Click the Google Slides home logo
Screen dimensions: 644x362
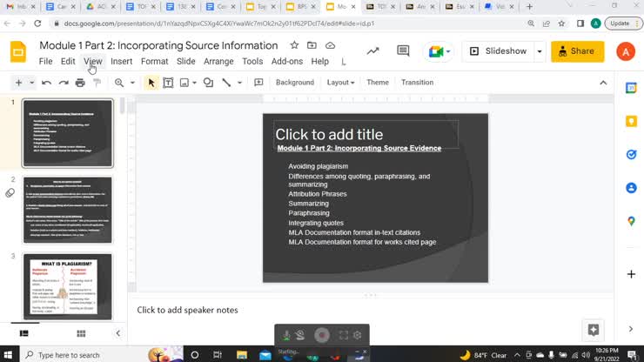tap(18, 51)
